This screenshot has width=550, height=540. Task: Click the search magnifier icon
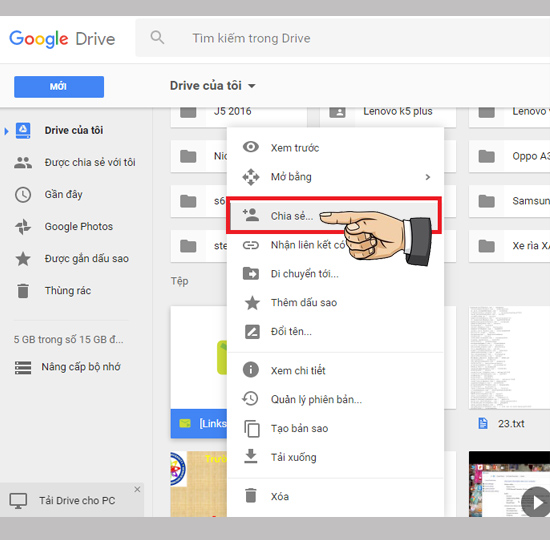click(157, 37)
